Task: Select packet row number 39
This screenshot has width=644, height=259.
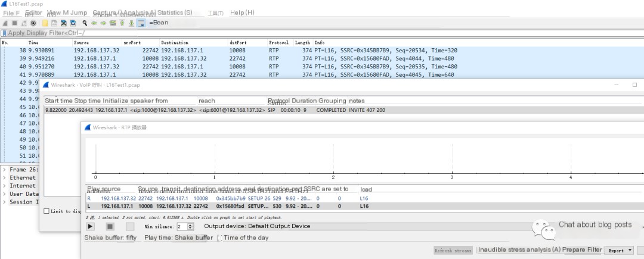Action: tap(322, 58)
